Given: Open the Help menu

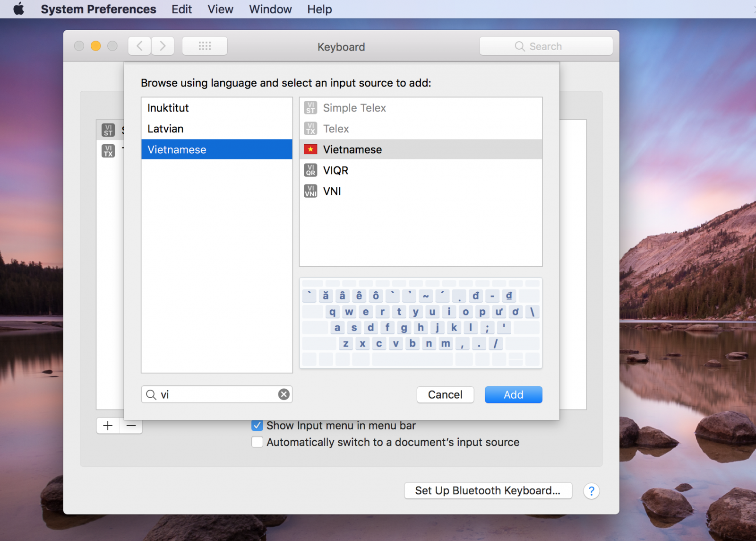Looking at the screenshot, I should click(x=319, y=9).
